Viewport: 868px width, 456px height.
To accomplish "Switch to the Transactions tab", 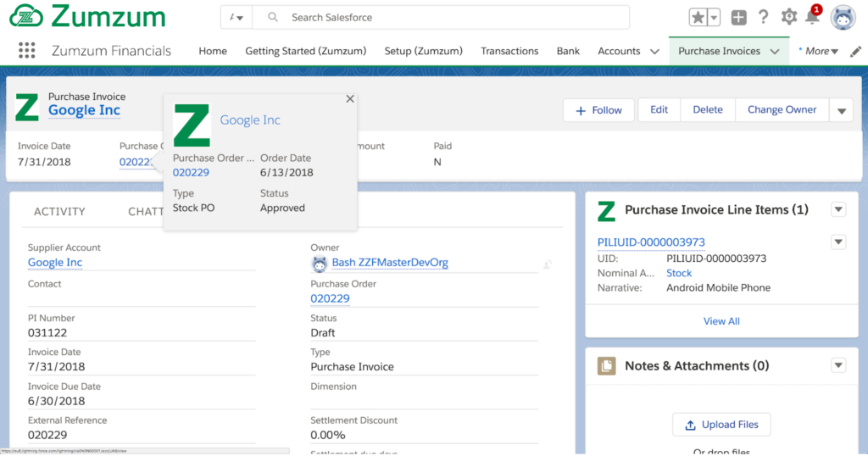I will pyautogui.click(x=509, y=51).
